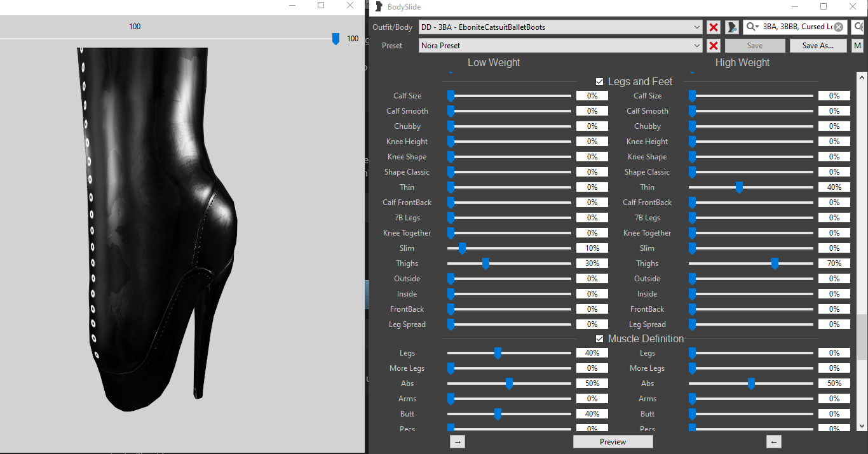The width and height of the screenshot is (868, 454).
Task: Adjust the Low Weight FrontBack slider handle
Action: pyautogui.click(x=451, y=309)
